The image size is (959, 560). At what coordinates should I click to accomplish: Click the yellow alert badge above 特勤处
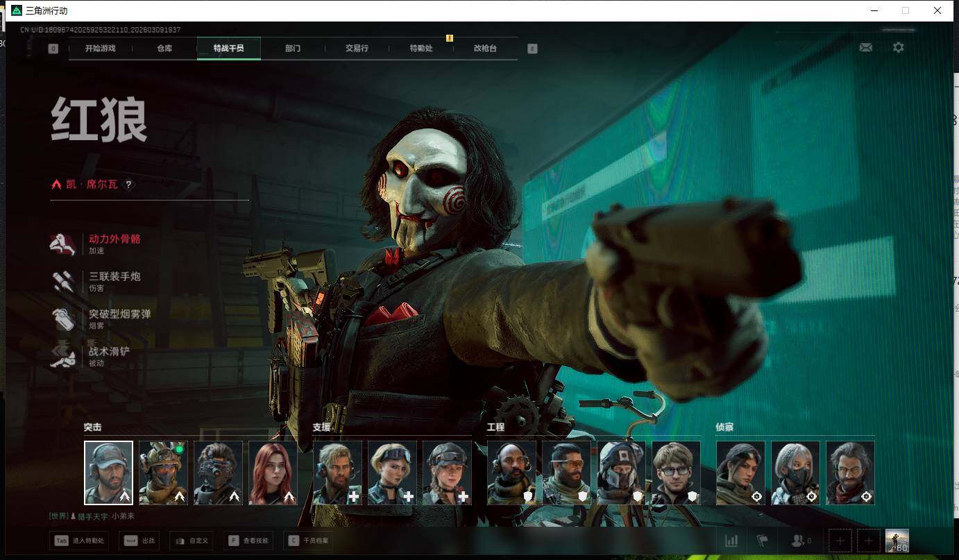point(450,38)
